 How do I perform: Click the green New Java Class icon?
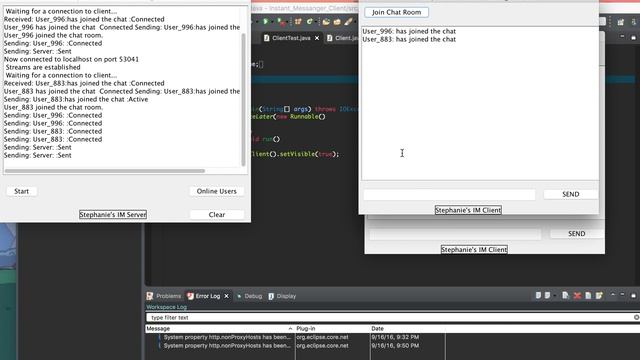click(x=309, y=21)
